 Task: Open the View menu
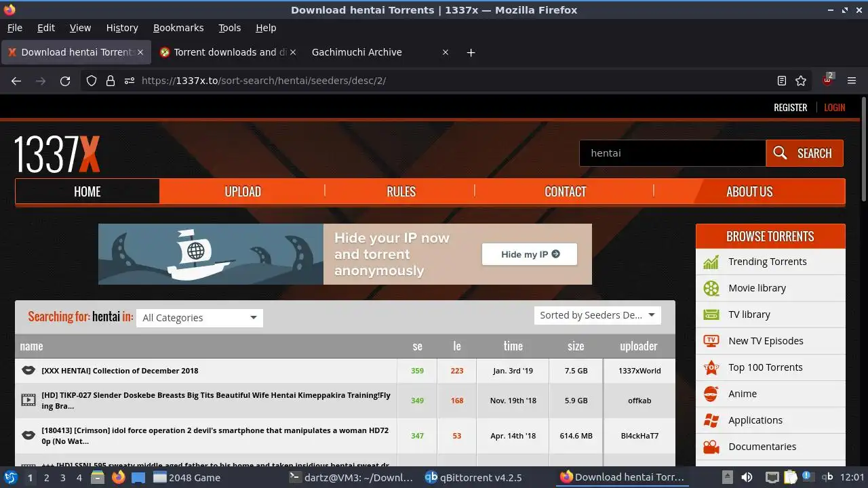(x=80, y=28)
